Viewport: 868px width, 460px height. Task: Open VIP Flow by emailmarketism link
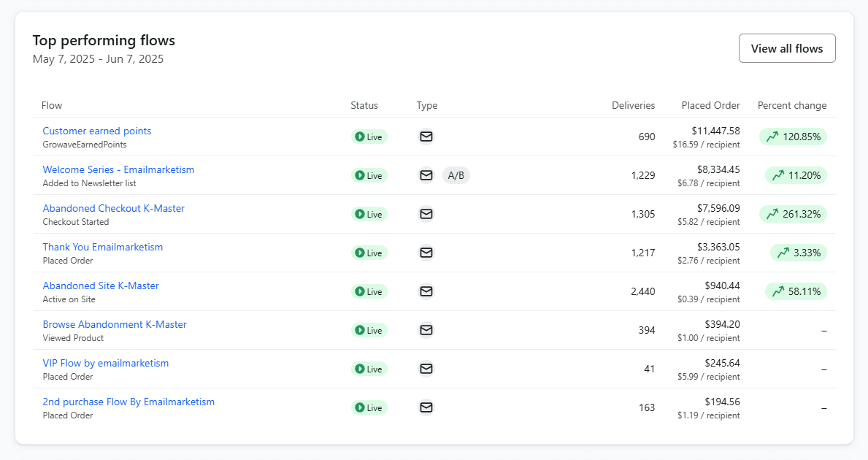tap(106, 364)
